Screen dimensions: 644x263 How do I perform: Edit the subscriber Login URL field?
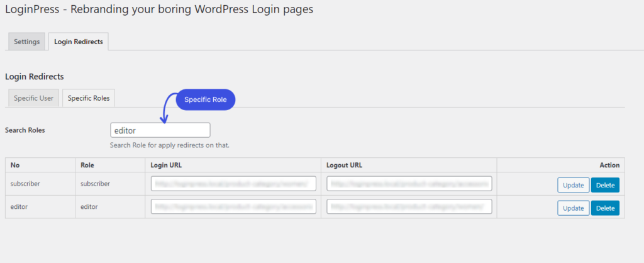(233, 184)
